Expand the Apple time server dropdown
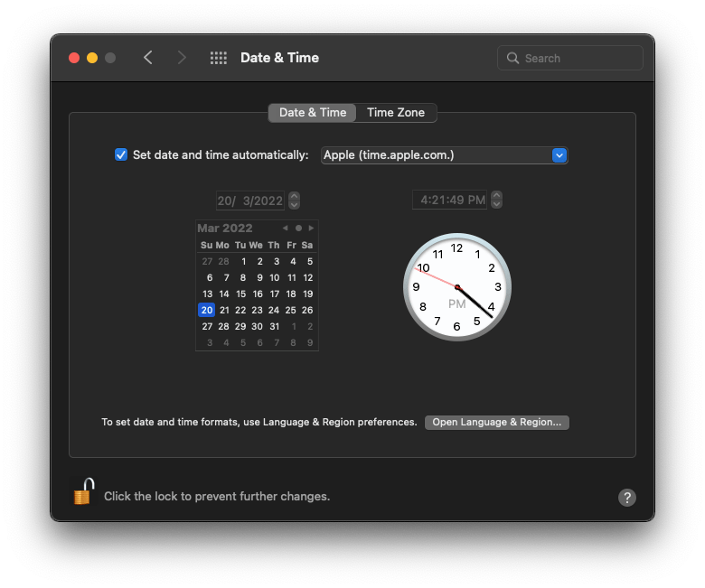 click(559, 155)
